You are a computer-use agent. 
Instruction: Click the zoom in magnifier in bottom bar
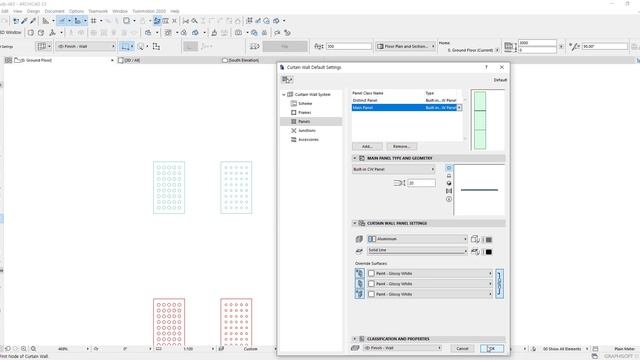coord(24,349)
